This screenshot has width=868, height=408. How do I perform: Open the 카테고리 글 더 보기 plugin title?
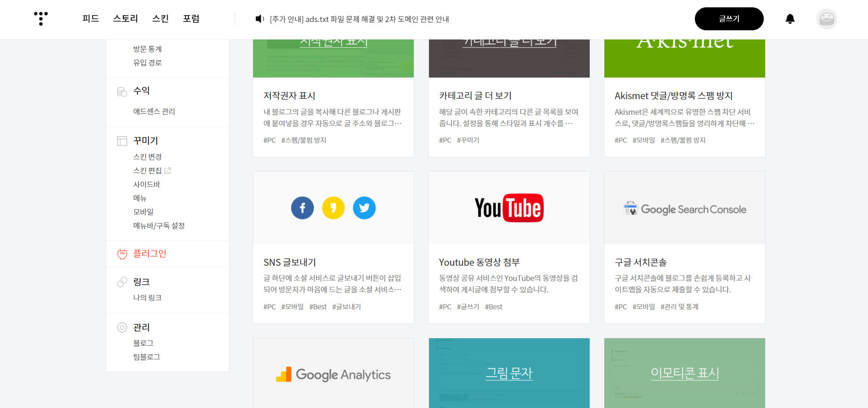click(475, 95)
